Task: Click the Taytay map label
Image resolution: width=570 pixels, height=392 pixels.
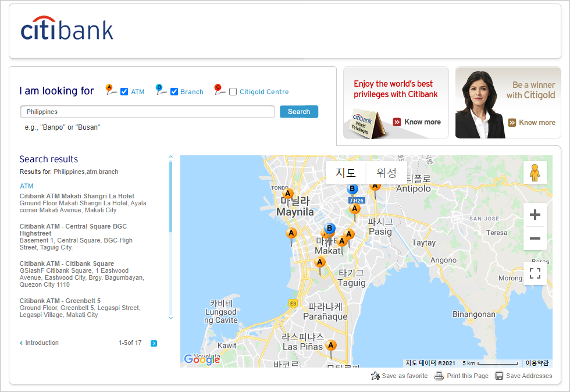Action: tap(423, 243)
